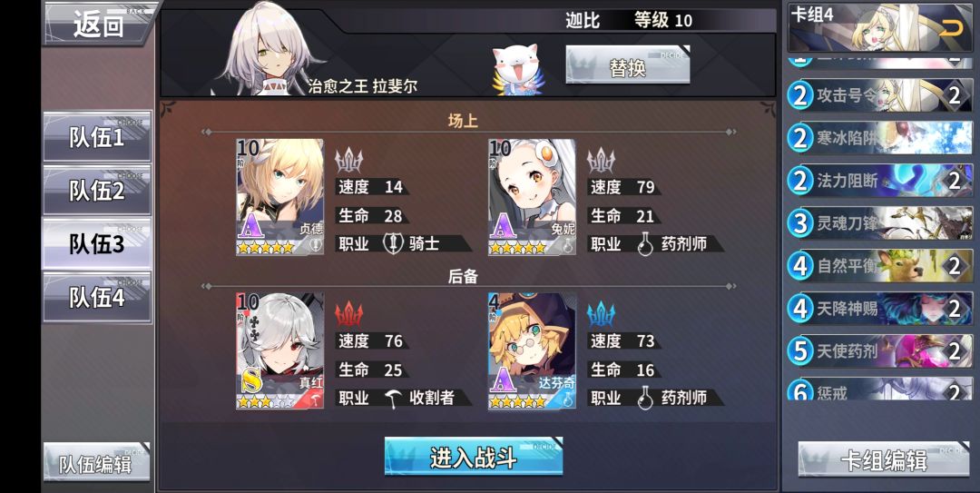Click the scythe icon beside 收割者
This screenshot has width=980, height=493.
pyautogui.click(x=393, y=398)
